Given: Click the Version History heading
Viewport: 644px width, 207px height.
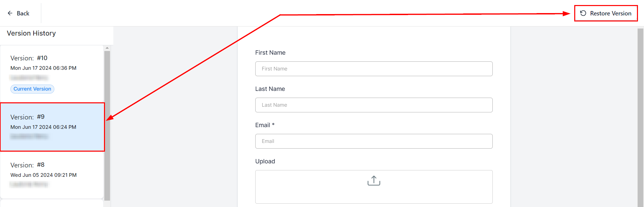Looking at the screenshot, I should [x=31, y=33].
